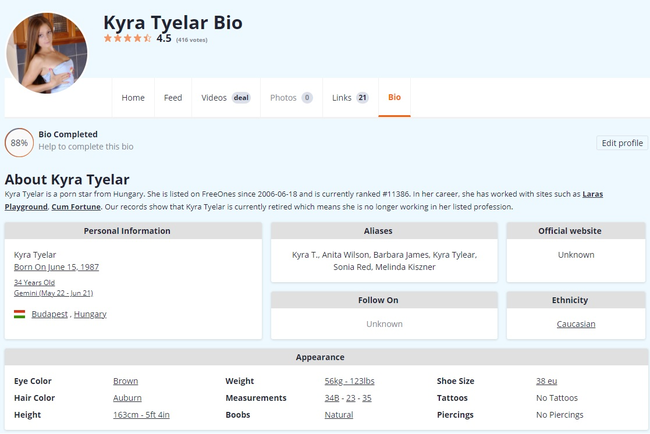Image resolution: width=650 pixels, height=434 pixels.
Task: Click the 4.5 rating value
Action: pyautogui.click(x=164, y=39)
